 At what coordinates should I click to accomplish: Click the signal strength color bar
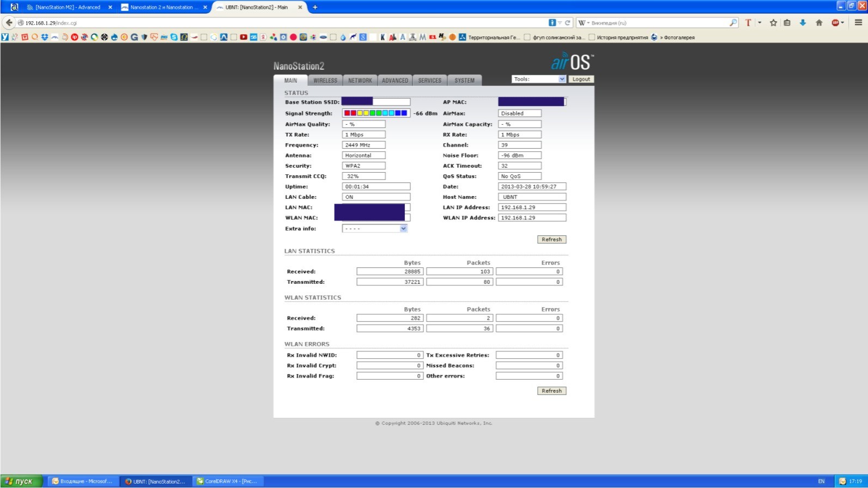(376, 113)
